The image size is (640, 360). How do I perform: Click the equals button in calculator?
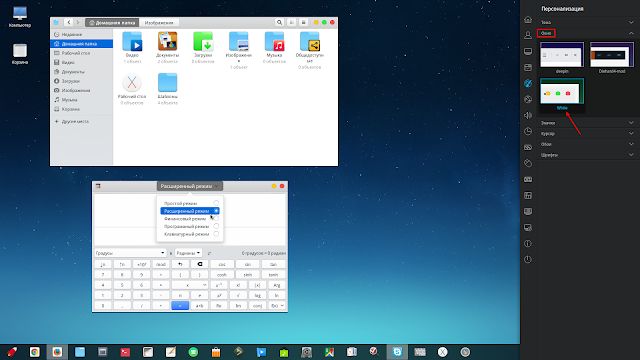[180, 306]
